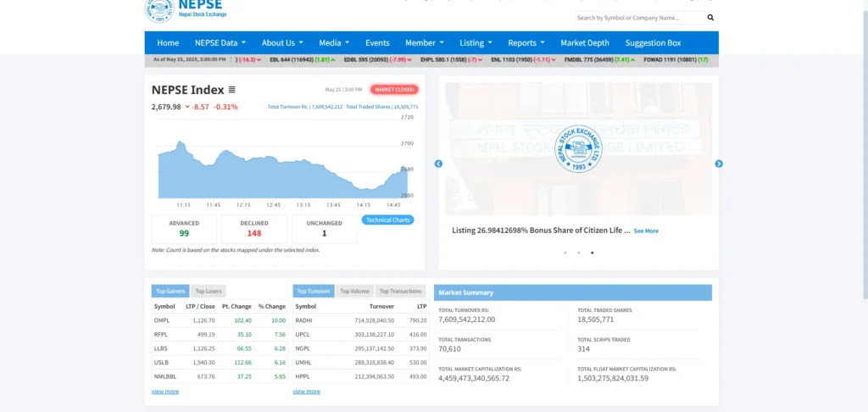Click the NEPSE logo emblem
This screenshot has width=868, height=412.
point(159,10)
